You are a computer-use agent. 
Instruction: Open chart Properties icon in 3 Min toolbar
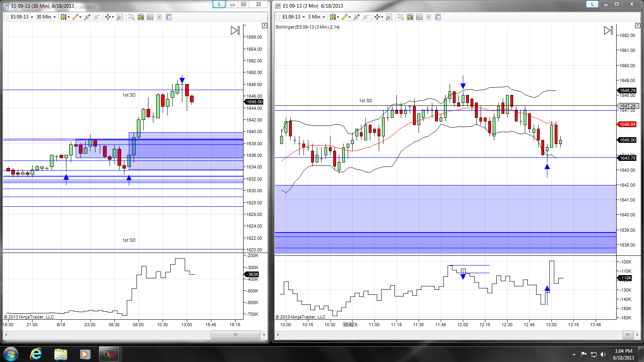click(x=438, y=17)
